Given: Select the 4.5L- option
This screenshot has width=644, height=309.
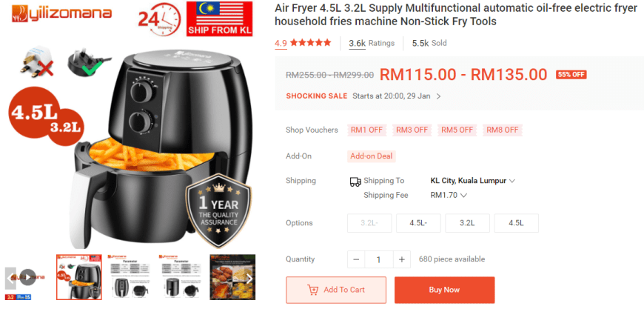Looking at the screenshot, I should pyautogui.click(x=418, y=223).
